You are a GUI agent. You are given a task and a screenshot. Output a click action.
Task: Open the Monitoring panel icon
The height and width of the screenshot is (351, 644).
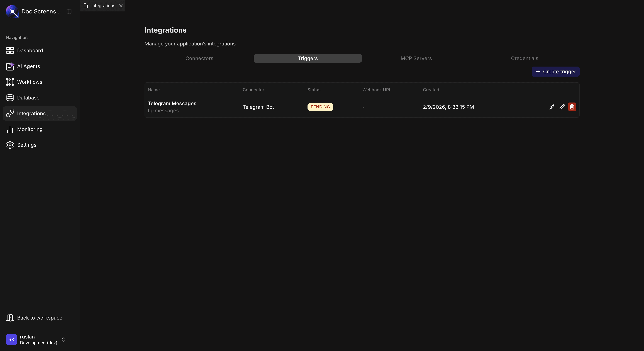point(10,129)
